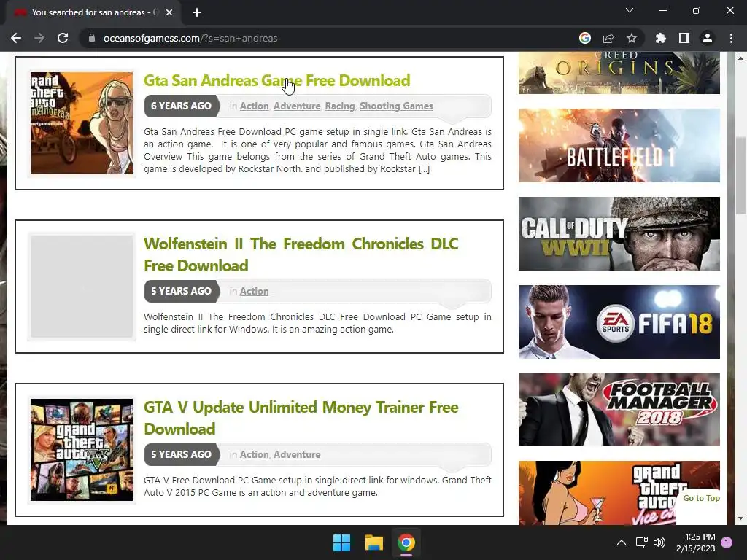Click '5 YEARS AGO' badge on GTA V post
Viewport: 747px width, 560px height.
182,455
